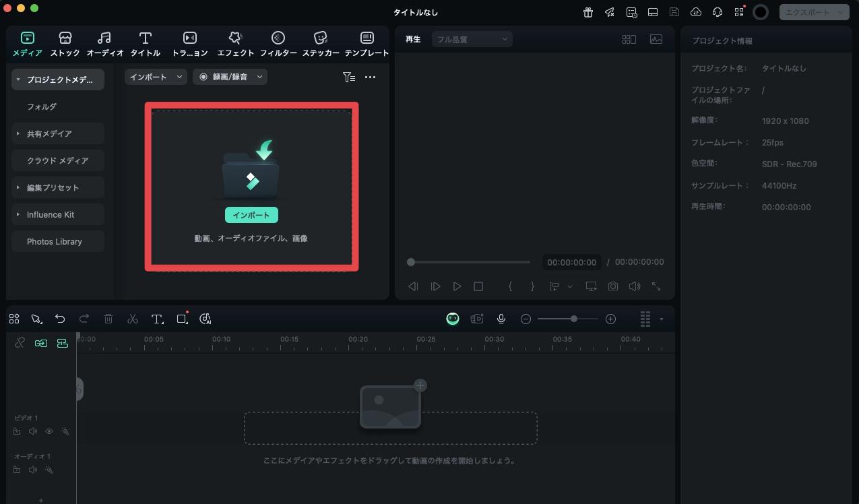Collapse the プロジェクトメディア tree item
This screenshot has height=504, width=859.
pyautogui.click(x=18, y=80)
